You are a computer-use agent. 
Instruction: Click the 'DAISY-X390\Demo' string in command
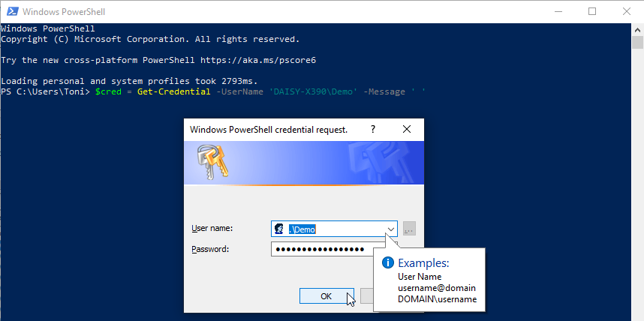coord(314,91)
